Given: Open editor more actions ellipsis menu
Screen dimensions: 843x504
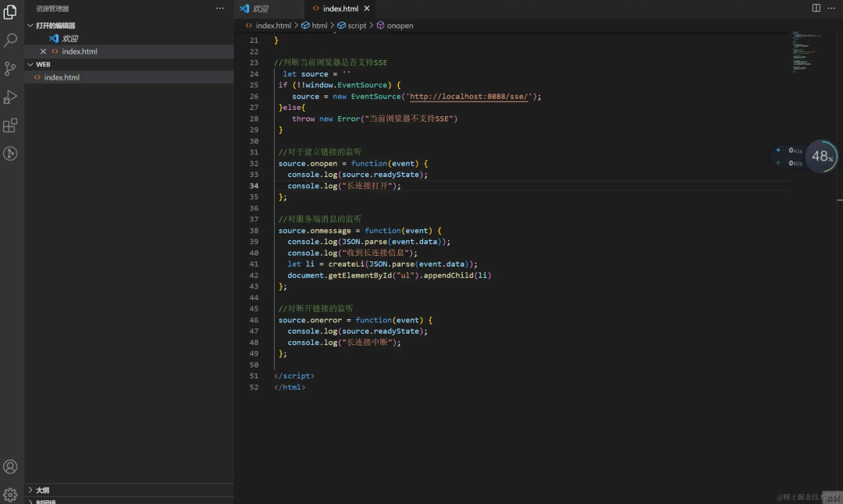Looking at the screenshot, I should (x=831, y=8).
